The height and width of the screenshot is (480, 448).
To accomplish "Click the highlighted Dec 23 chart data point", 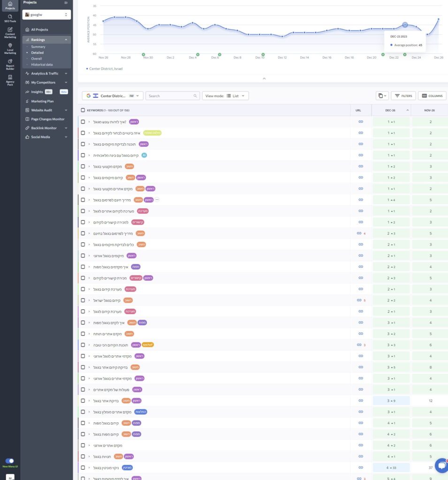I will coord(405,24).
